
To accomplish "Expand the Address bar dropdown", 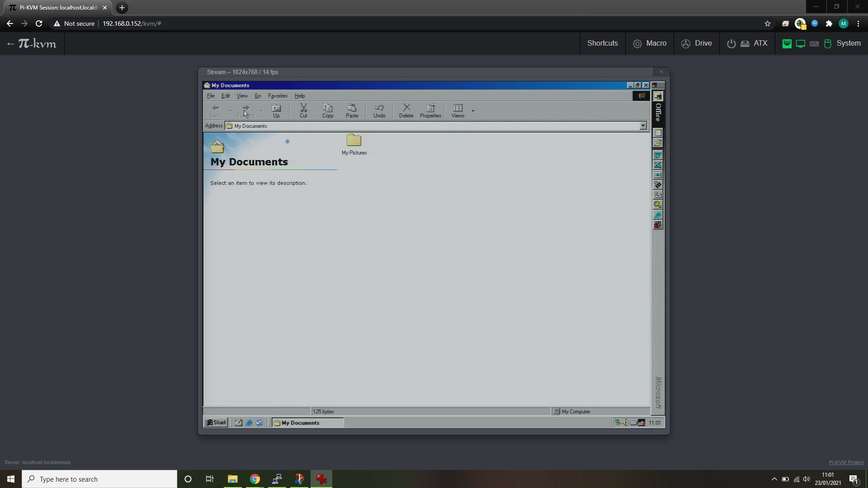I will tap(643, 126).
